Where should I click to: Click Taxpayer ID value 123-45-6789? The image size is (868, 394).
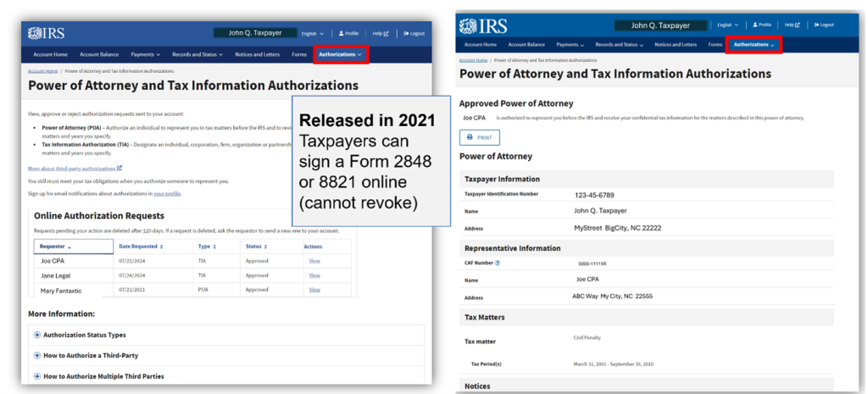point(594,196)
